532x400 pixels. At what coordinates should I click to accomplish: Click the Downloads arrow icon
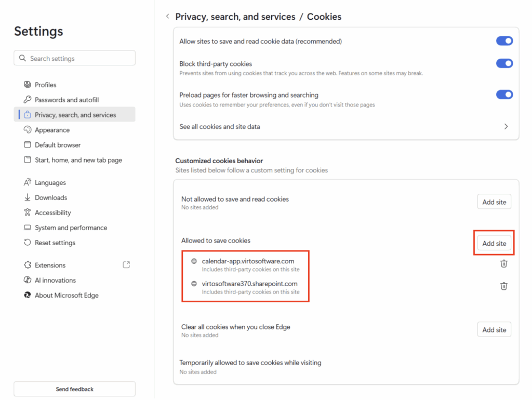coord(28,197)
